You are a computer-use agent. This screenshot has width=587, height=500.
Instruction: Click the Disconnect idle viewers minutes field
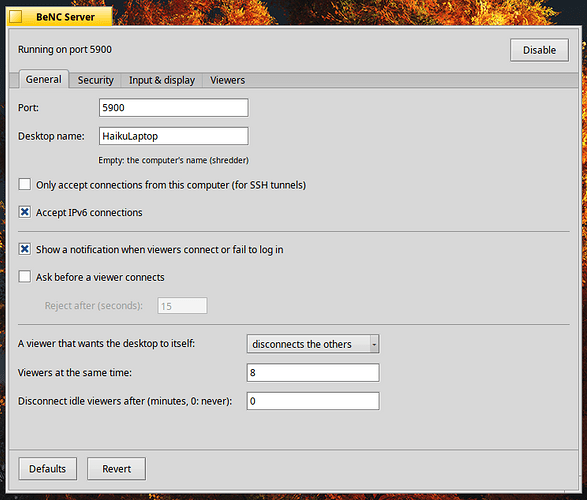click(x=313, y=401)
